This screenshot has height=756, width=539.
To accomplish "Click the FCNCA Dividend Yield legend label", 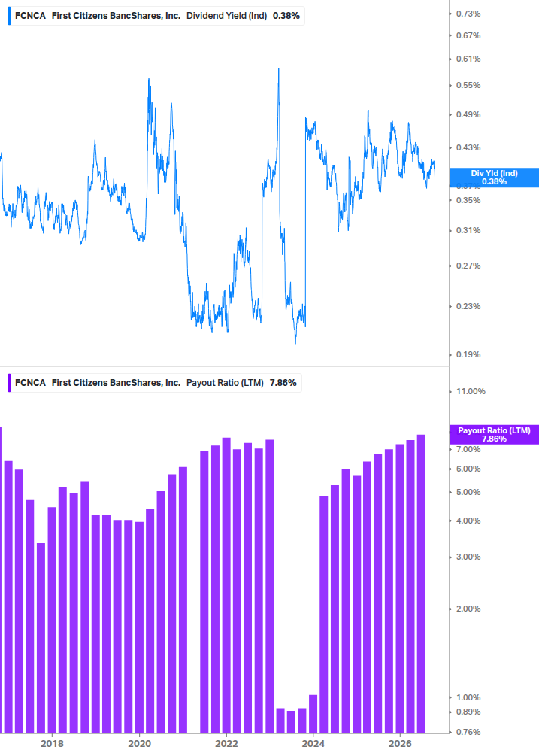I will point(157,16).
